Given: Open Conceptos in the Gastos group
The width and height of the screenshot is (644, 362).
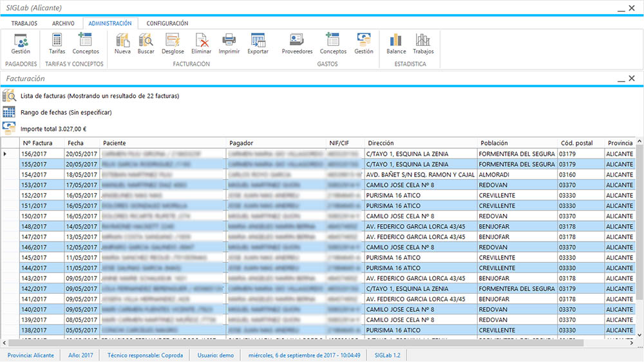Looking at the screenshot, I should [x=333, y=44].
